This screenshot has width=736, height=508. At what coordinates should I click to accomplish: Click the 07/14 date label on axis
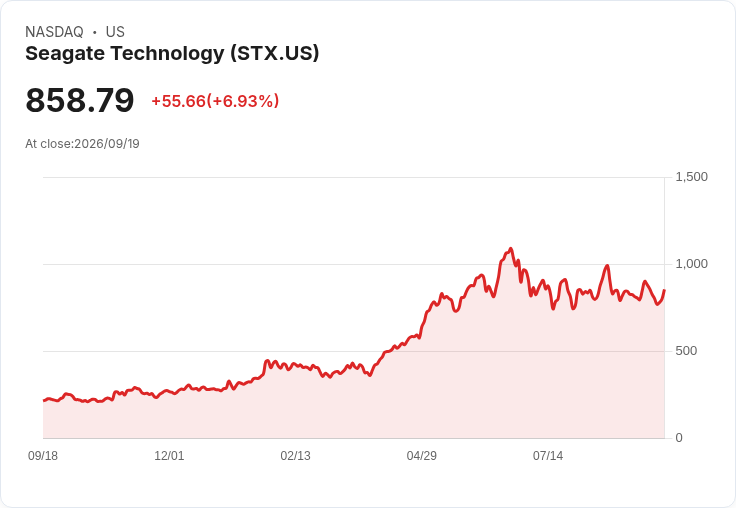point(548,456)
